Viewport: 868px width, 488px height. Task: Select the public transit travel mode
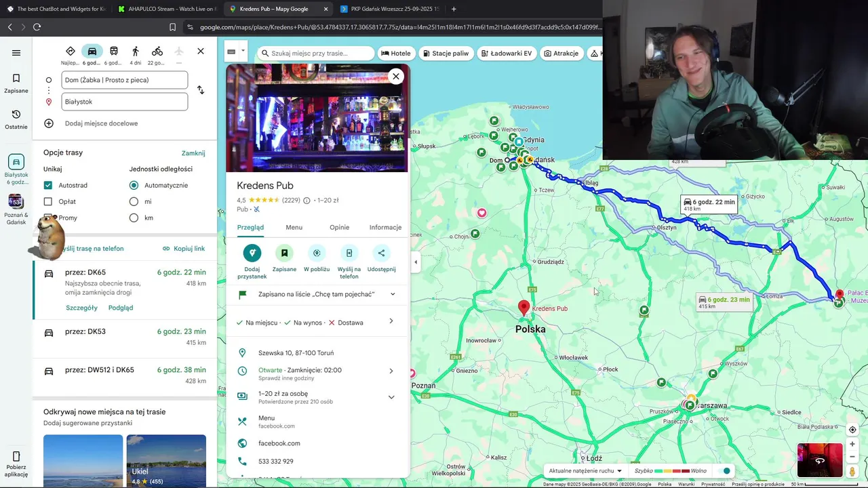tap(114, 52)
